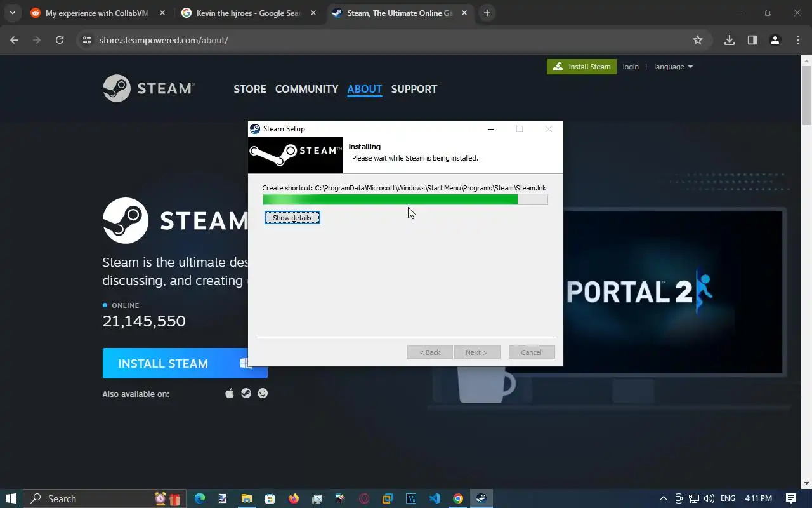
Task: Click the installation progress bar
Action: pyautogui.click(x=405, y=199)
